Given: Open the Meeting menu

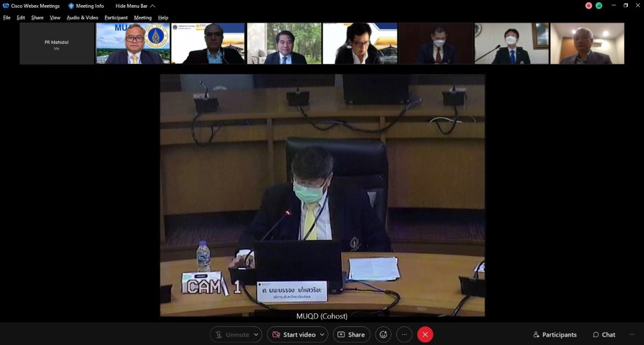Looking at the screenshot, I should [142, 17].
